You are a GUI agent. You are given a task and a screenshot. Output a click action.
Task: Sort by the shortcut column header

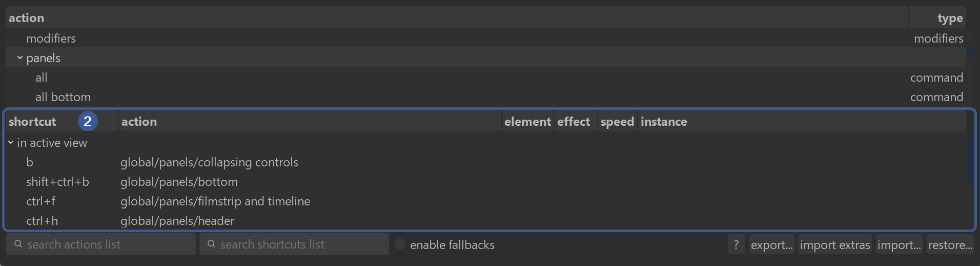[32, 122]
